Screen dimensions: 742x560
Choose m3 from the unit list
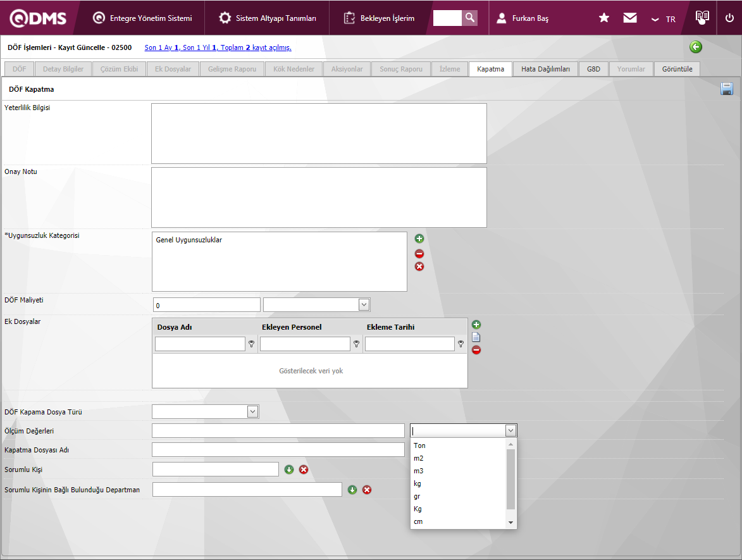point(458,471)
